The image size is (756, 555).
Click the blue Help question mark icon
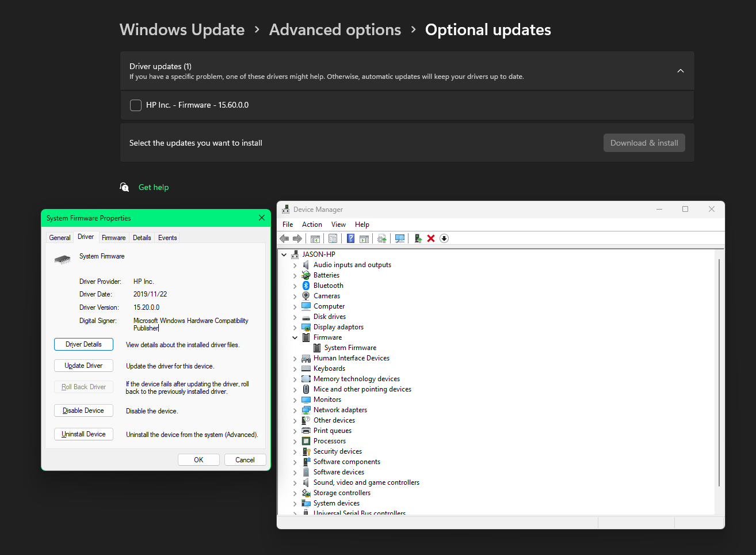point(350,238)
